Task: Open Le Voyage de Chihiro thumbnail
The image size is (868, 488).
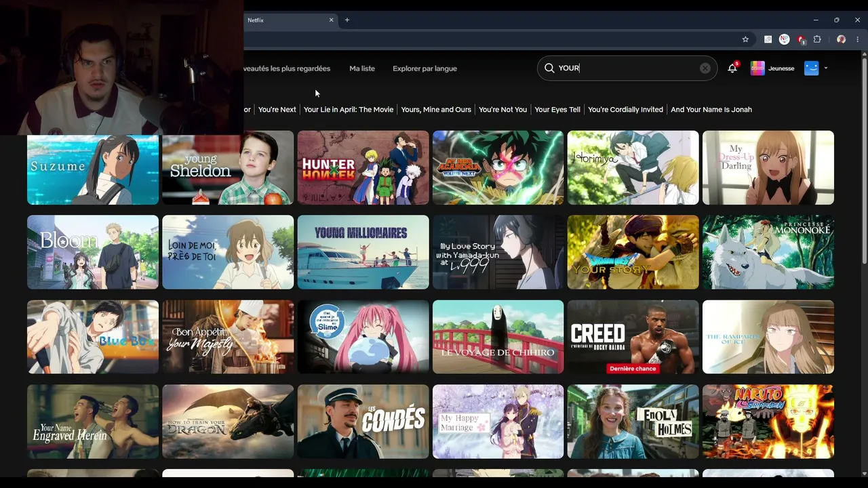Action: click(x=498, y=337)
